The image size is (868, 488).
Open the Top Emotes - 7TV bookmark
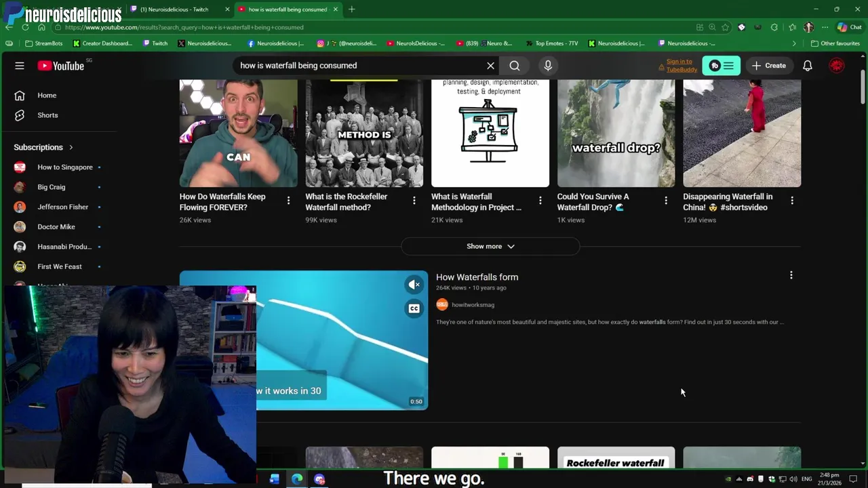tap(552, 43)
